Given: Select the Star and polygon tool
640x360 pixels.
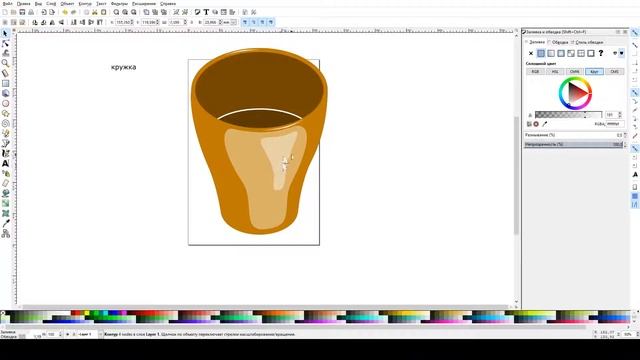Looking at the screenshot, I should (x=5, y=113).
